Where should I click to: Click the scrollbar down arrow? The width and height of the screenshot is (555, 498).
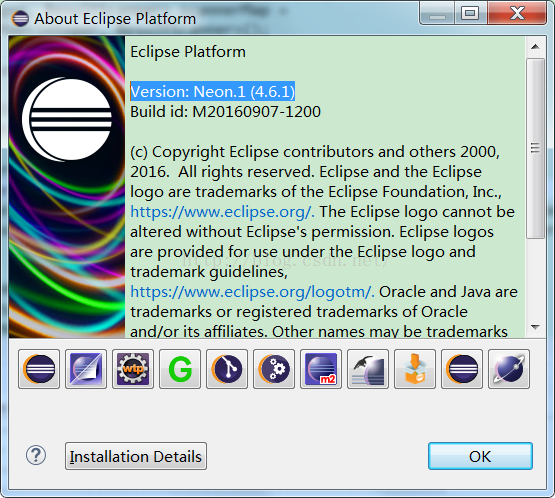tap(536, 327)
